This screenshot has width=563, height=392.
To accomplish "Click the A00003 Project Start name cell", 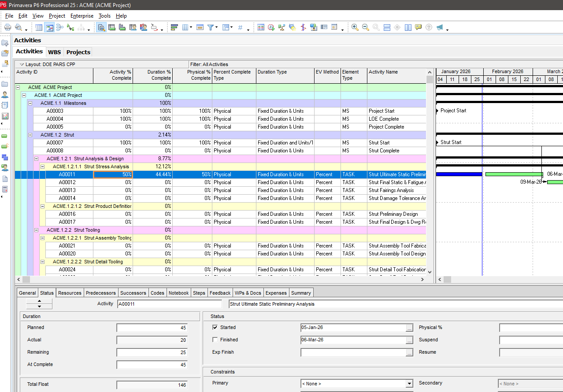I will coord(396,111).
